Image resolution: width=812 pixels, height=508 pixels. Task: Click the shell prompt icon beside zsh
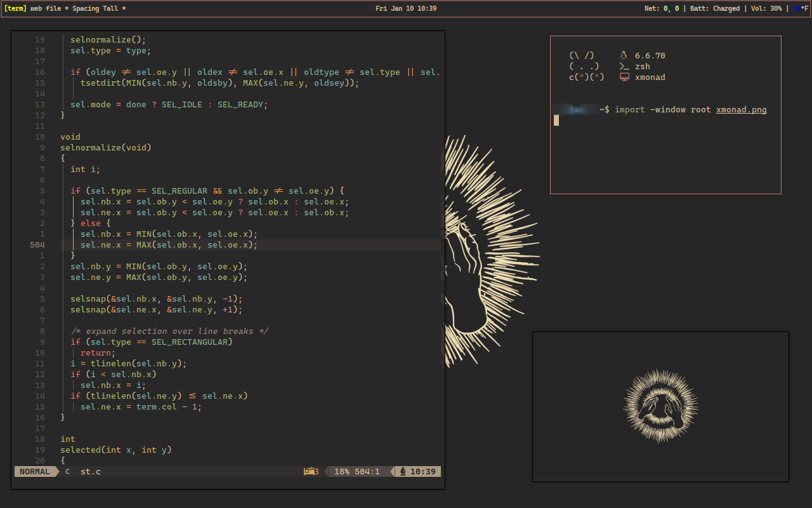point(624,66)
